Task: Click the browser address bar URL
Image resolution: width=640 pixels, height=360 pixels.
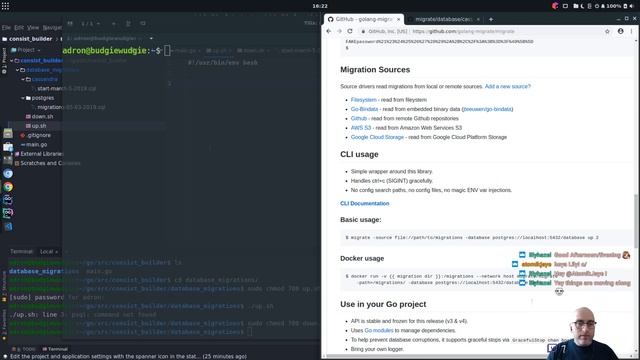Action: point(463,31)
